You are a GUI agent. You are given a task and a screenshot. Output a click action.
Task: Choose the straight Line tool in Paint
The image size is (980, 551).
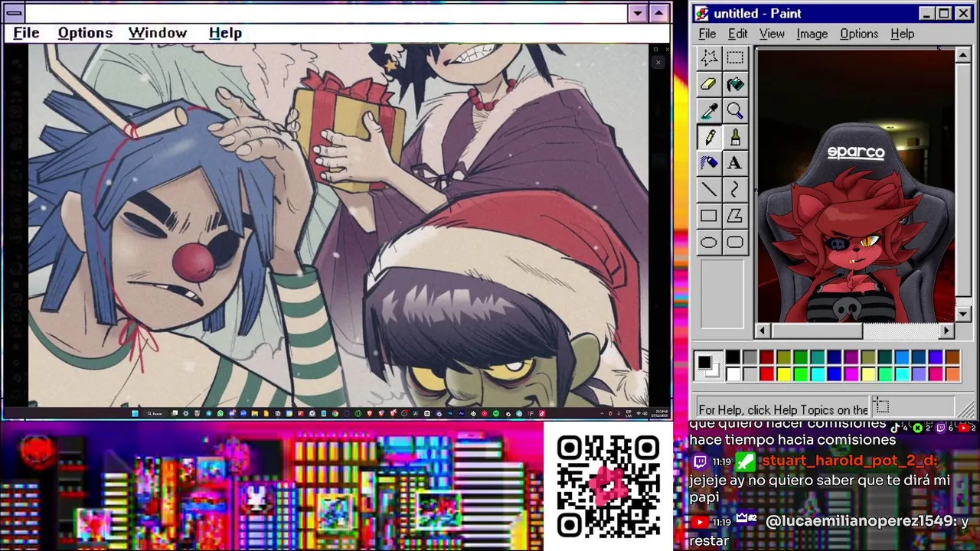[709, 190]
